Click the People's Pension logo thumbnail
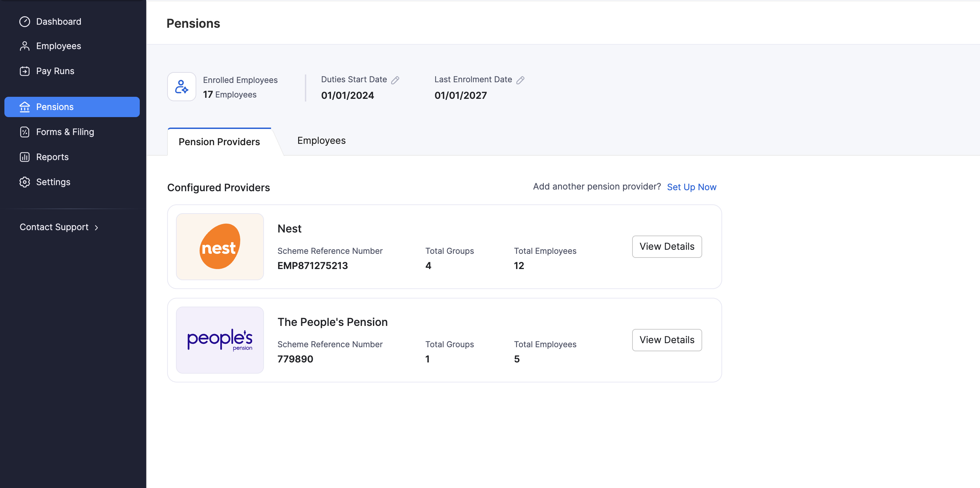This screenshot has width=980, height=488. tap(220, 340)
